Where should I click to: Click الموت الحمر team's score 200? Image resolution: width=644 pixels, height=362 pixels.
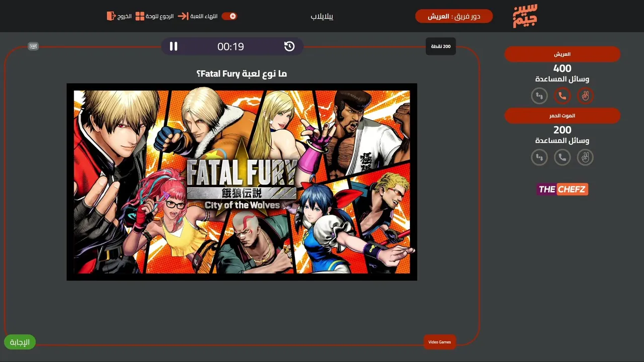[562, 130]
